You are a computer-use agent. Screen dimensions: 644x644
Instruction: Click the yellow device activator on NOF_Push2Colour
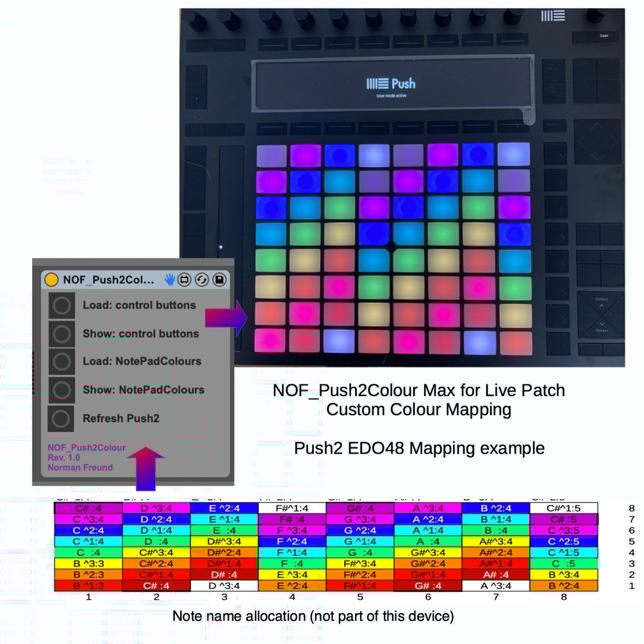51,279
